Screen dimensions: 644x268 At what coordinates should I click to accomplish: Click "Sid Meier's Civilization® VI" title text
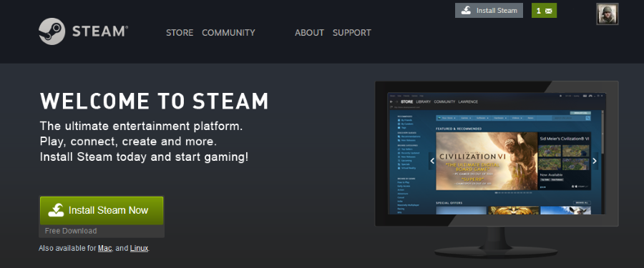click(x=565, y=139)
